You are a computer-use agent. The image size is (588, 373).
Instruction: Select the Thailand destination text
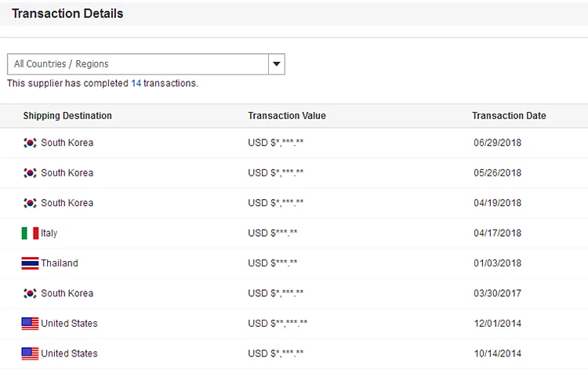[60, 263]
